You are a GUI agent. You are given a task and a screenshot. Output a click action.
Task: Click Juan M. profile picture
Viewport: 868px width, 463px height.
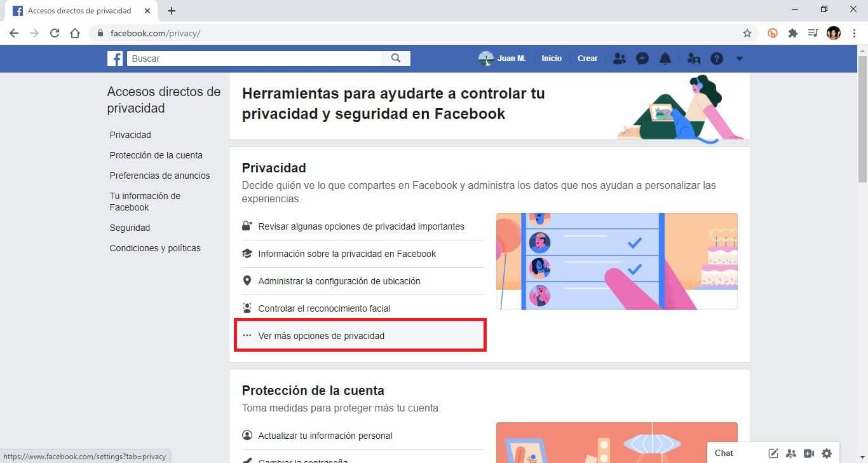[x=485, y=59]
